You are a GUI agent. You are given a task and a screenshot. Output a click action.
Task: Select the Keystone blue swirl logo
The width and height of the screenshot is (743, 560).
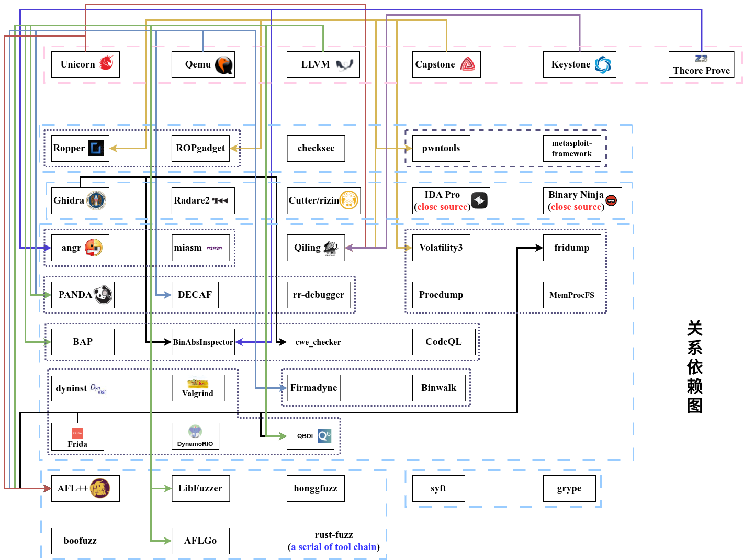602,64
